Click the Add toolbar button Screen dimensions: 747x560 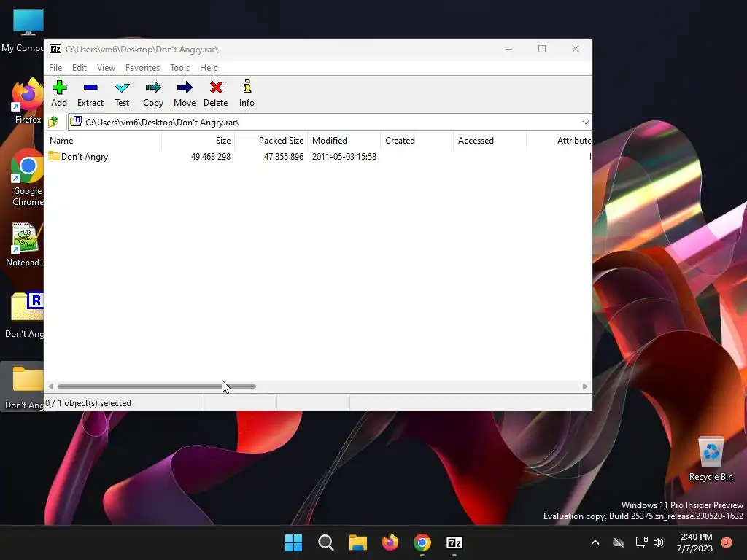[x=59, y=93]
